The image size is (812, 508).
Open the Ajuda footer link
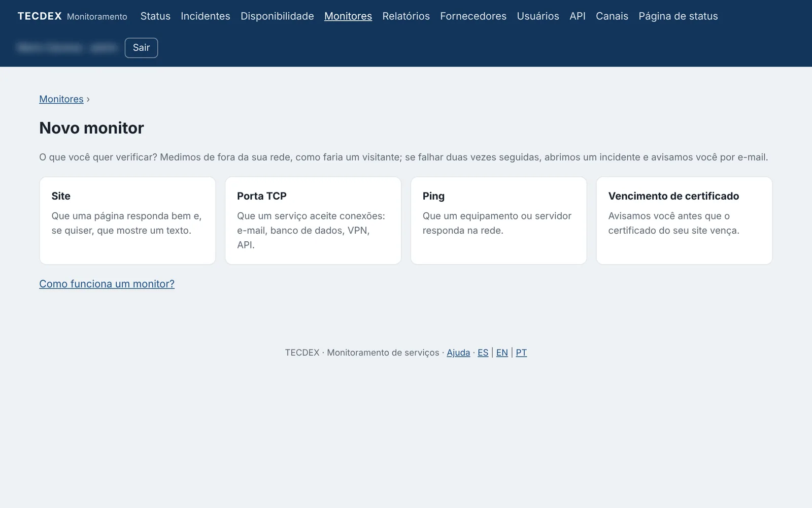pos(458,353)
